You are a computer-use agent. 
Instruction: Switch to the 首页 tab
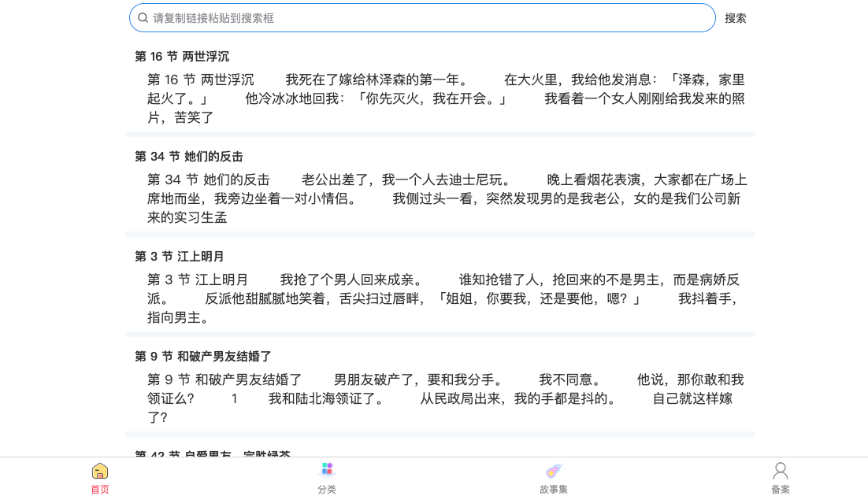point(100,477)
